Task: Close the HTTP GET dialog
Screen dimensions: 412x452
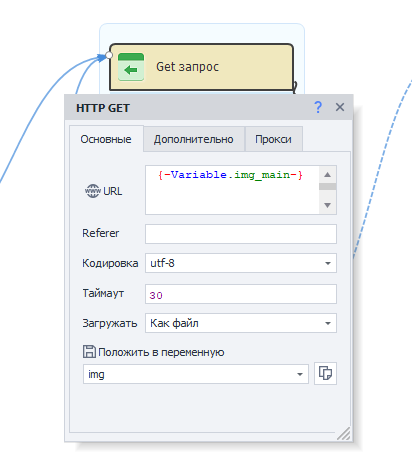Action: coord(340,107)
